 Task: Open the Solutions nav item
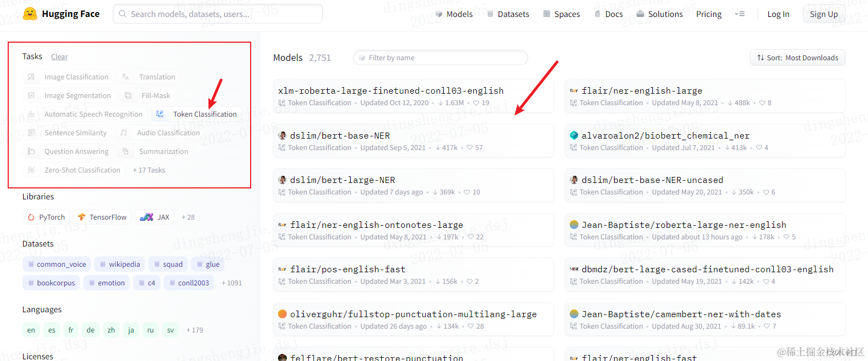coord(659,14)
